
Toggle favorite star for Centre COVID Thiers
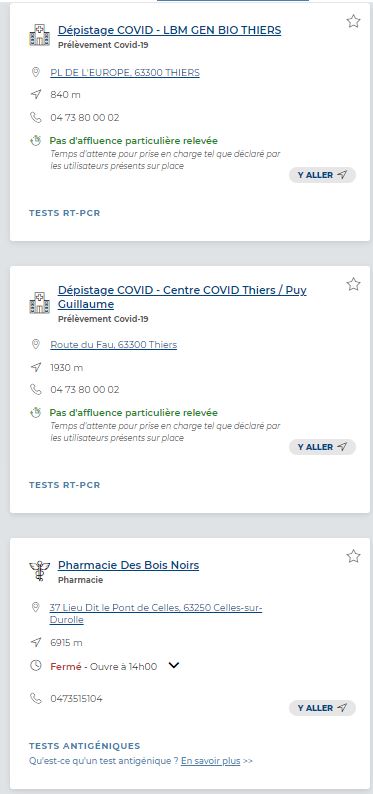(353, 284)
